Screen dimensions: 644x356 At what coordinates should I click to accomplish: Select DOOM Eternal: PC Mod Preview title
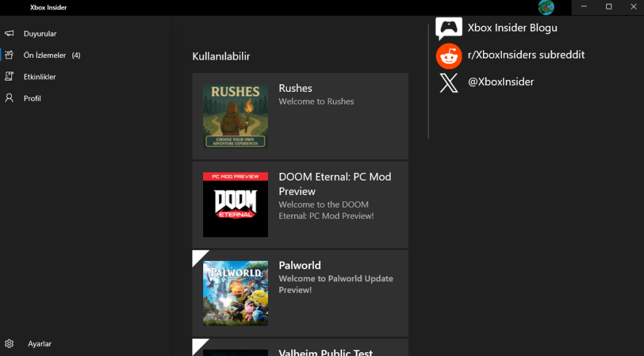tap(335, 184)
